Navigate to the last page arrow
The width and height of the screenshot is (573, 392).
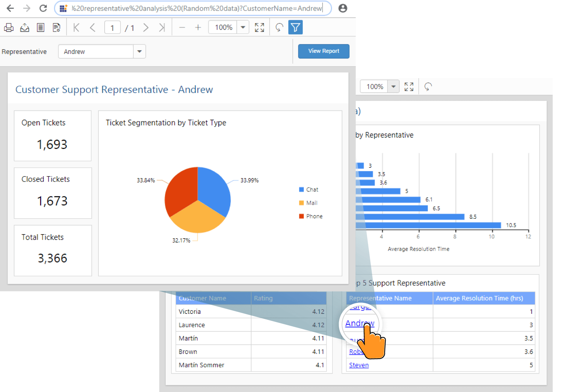(162, 27)
